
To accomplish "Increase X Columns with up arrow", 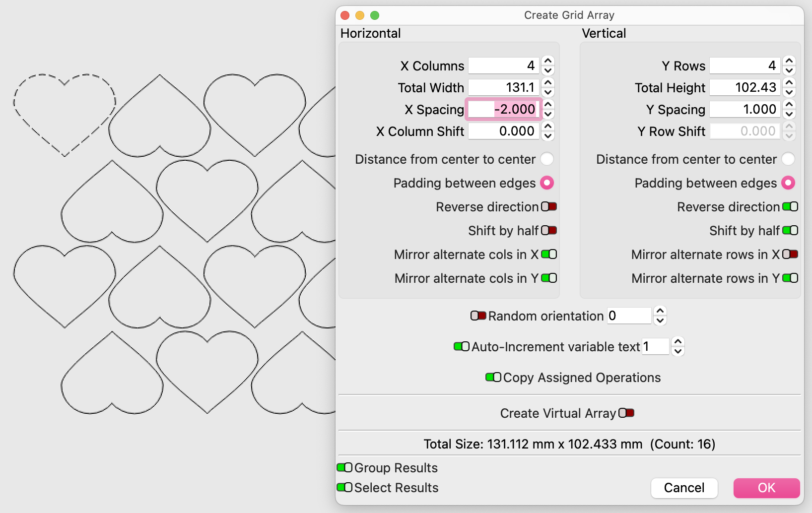I will point(548,61).
